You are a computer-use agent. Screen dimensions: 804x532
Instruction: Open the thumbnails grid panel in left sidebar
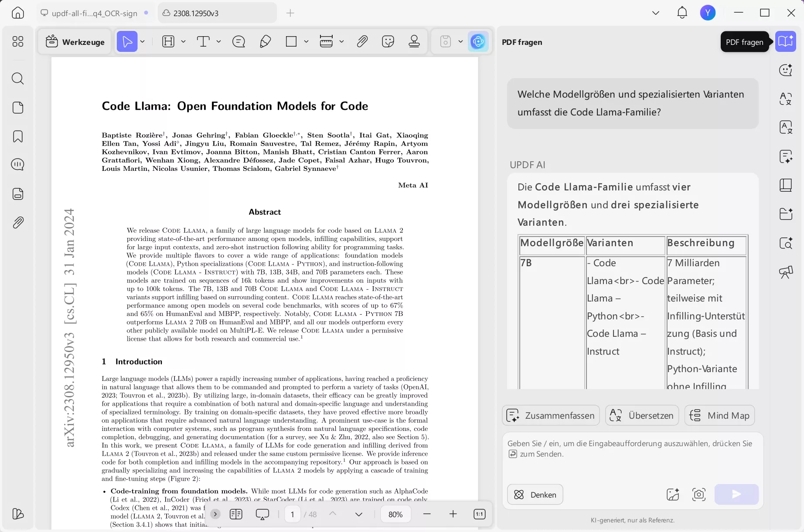pyautogui.click(x=18, y=41)
